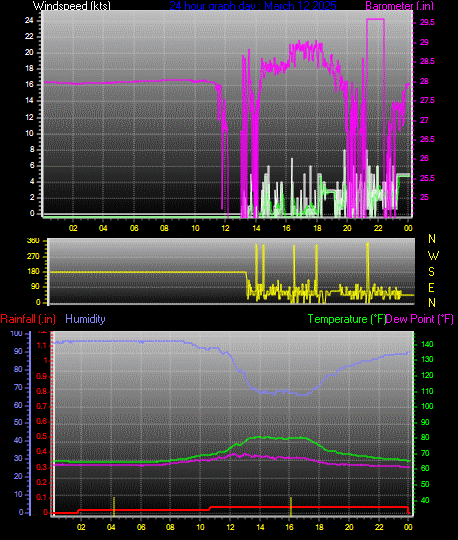Click the yellow marker at hour 04
Screen dimensions: 458x540
114,506
